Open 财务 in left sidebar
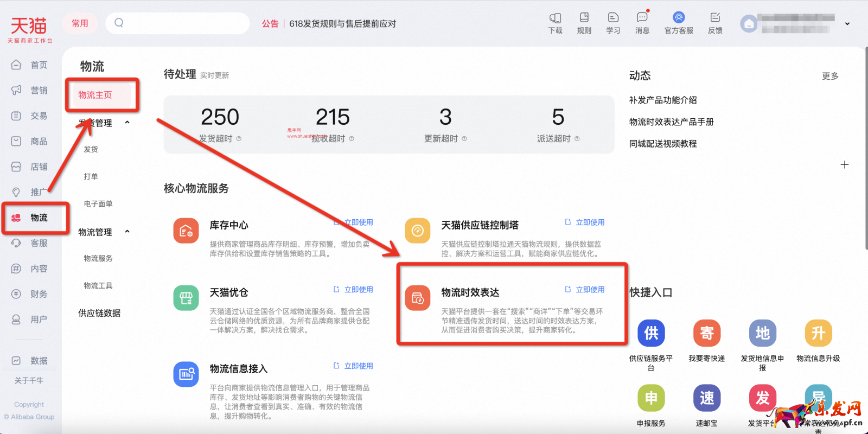868x434 pixels. (x=30, y=295)
